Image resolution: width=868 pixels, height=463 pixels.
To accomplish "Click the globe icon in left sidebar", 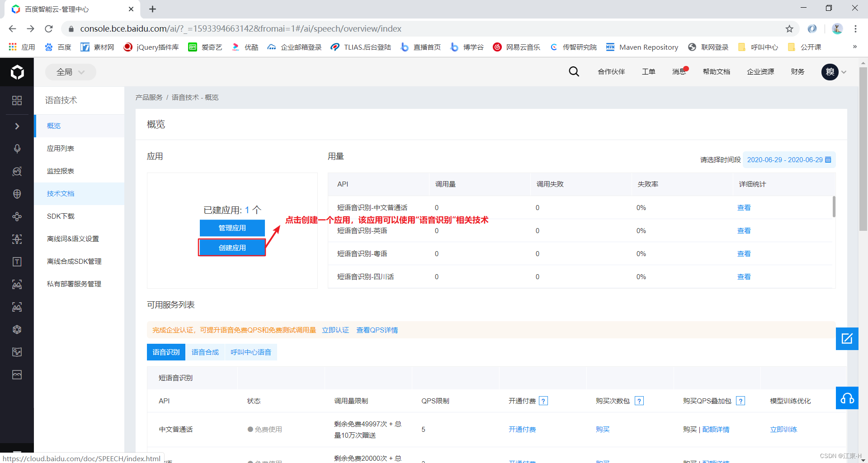I will tap(17, 194).
